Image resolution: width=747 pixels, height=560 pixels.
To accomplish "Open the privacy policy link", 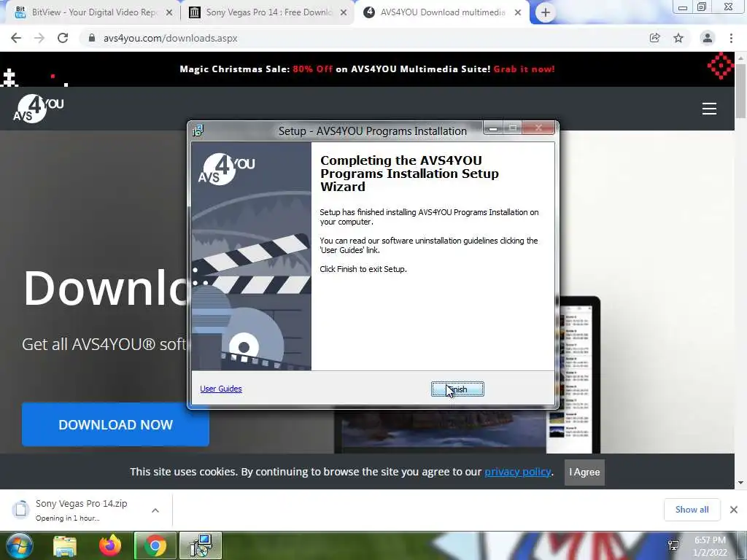I will (518, 472).
